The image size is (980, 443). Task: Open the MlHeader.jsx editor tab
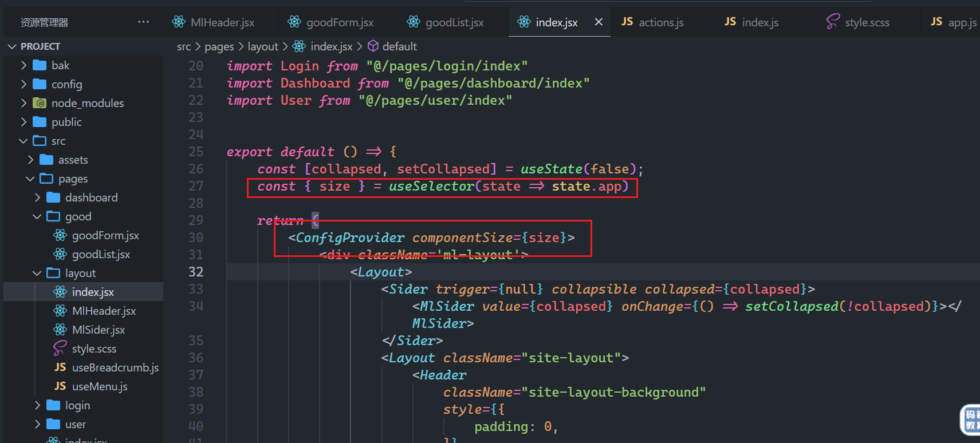pos(213,22)
